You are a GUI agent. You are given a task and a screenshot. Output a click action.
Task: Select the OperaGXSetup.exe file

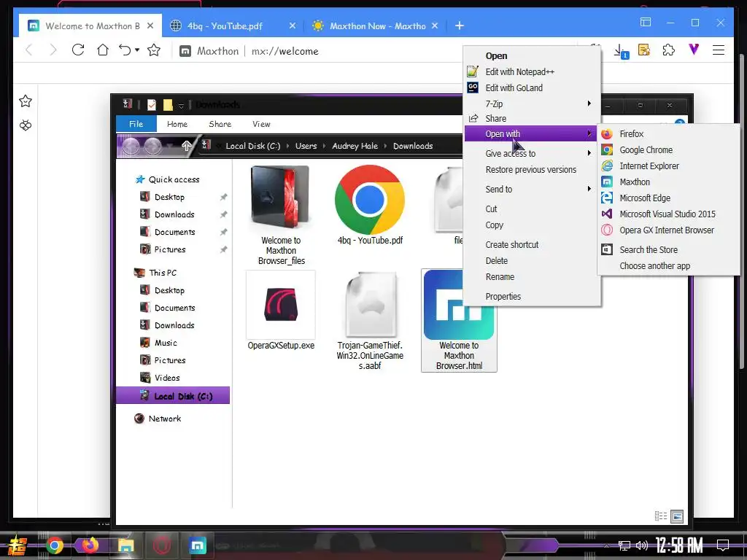point(281,311)
